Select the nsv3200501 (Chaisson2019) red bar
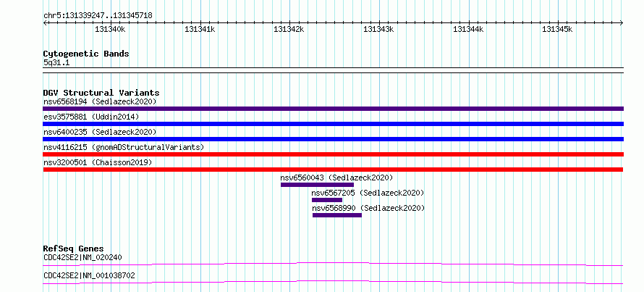Screen dimensions: 644x292 point(333,170)
